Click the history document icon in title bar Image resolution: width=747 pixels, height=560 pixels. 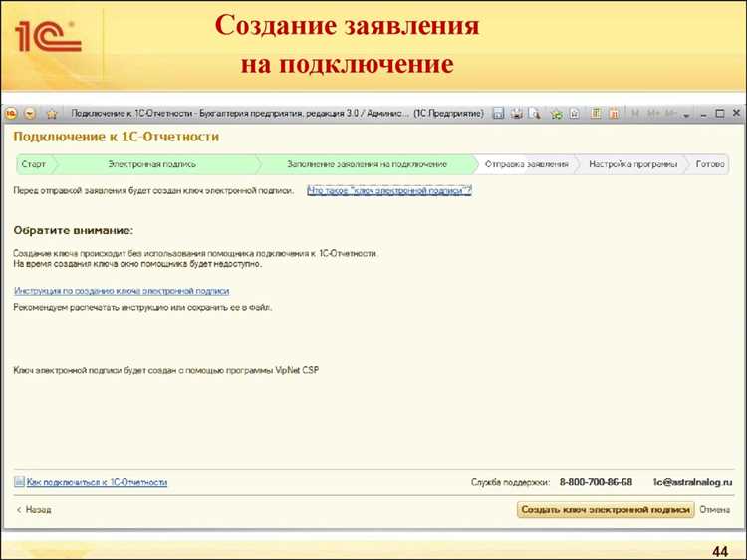575,114
